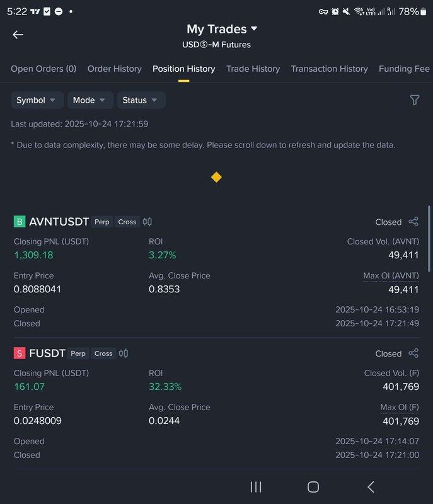Open the Mode filter dropdown
433x504 pixels.
point(89,100)
